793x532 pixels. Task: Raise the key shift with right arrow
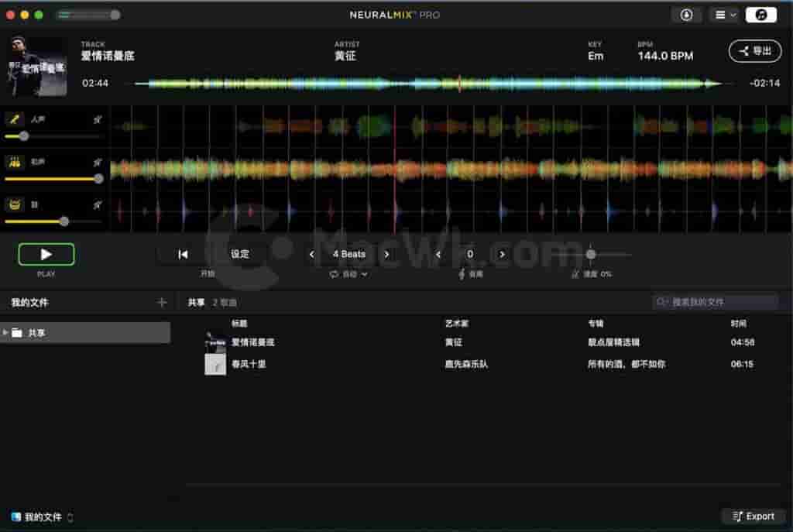click(502, 254)
